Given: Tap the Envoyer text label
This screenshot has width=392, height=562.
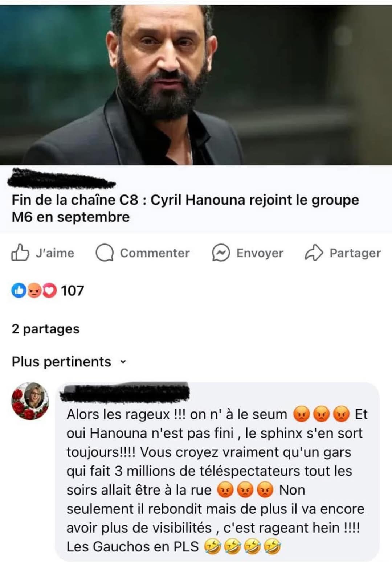Looking at the screenshot, I should pyautogui.click(x=260, y=253).
